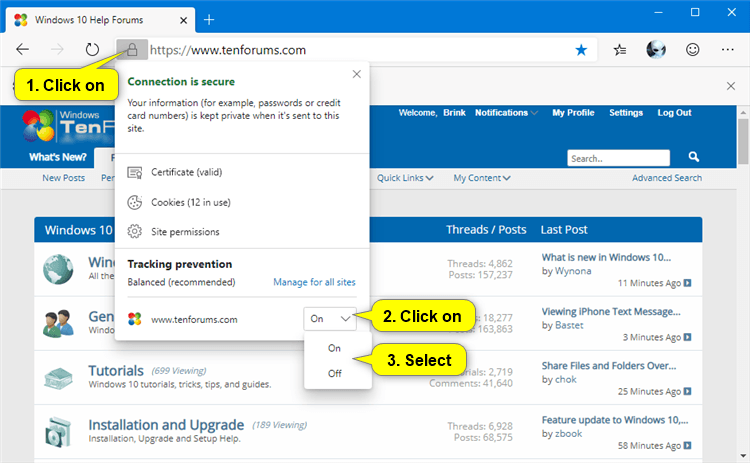
Task: Click the Bastet author link
Action: 569,325
